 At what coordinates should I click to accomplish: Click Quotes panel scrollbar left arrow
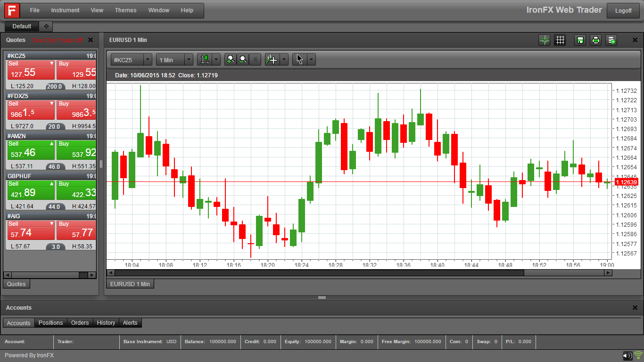pyautogui.click(x=7, y=275)
